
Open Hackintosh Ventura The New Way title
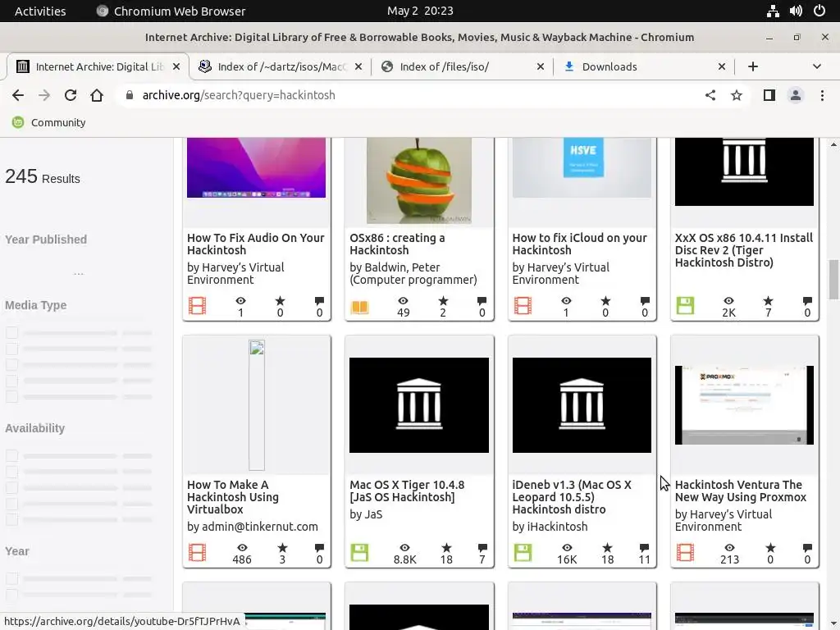[x=741, y=491]
